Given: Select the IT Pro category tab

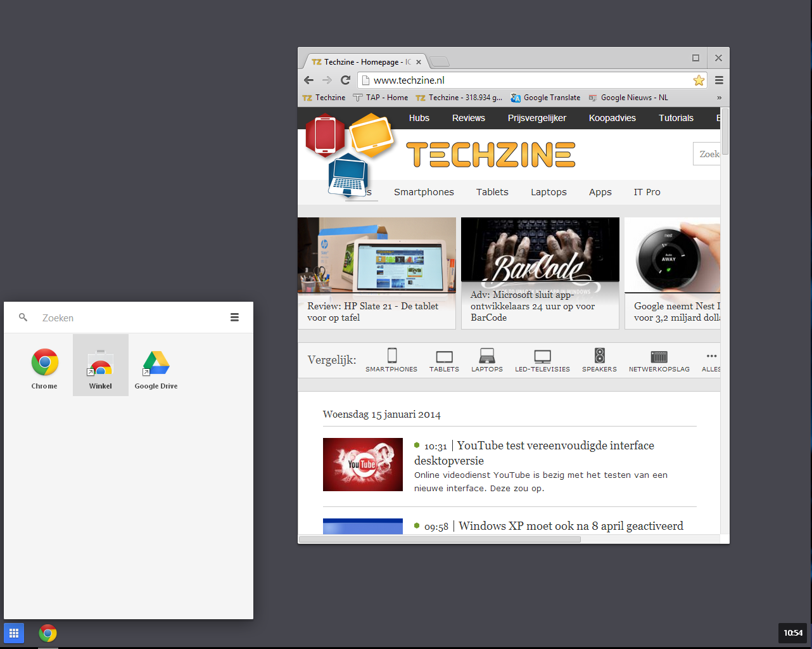Looking at the screenshot, I should pos(647,192).
